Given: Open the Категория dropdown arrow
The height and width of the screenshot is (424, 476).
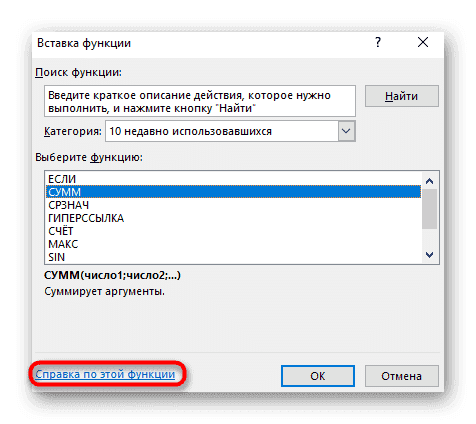Looking at the screenshot, I should 346,131.
